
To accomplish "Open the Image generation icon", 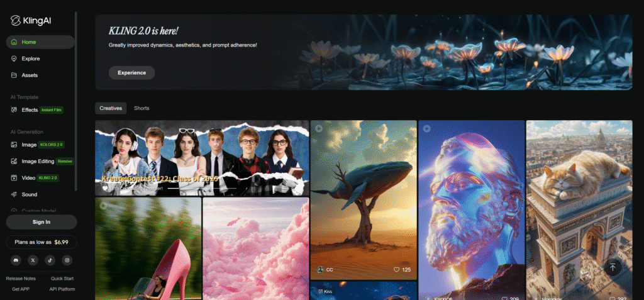I will pos(14,145).
